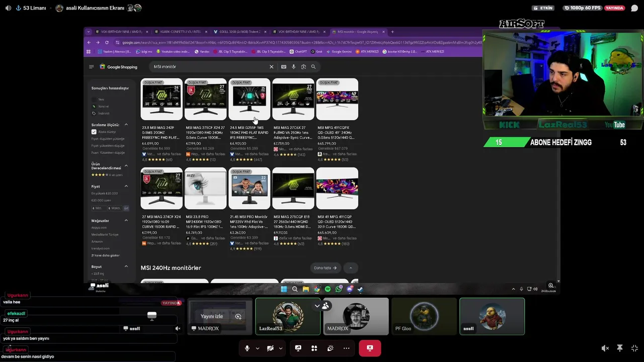Click Windows Start icon in shared taskbar

pyautogui.click(x=284, y=289)
